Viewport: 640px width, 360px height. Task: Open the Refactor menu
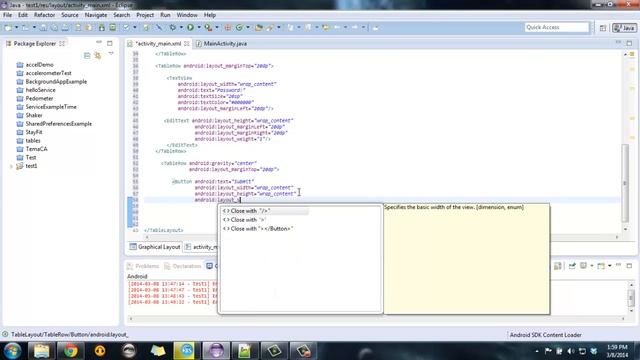44,15
